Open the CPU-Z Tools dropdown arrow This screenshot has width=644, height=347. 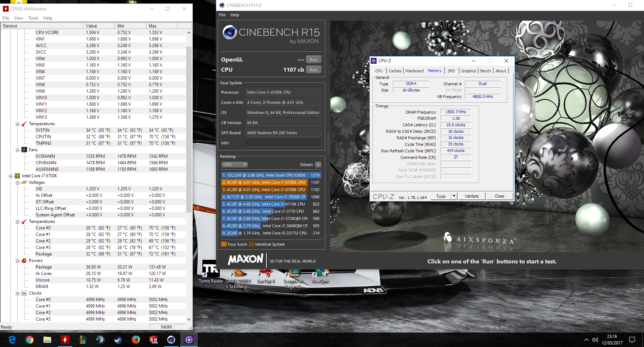[454, 196]
